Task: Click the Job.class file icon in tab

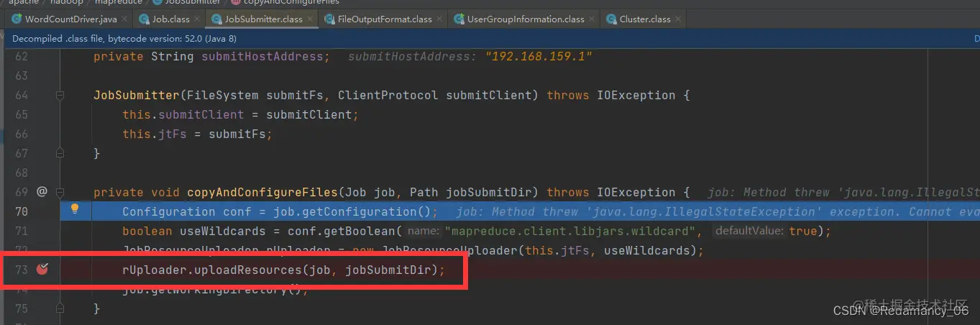Action: pos(145,19)
